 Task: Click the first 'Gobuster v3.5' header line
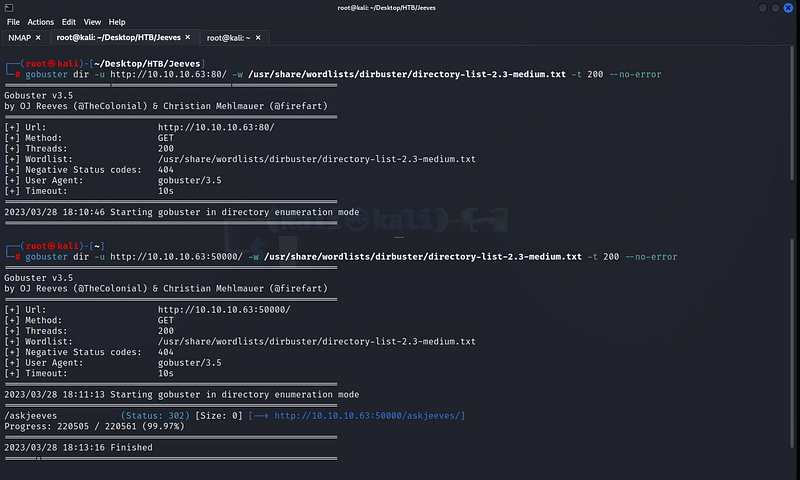(38, 95)
